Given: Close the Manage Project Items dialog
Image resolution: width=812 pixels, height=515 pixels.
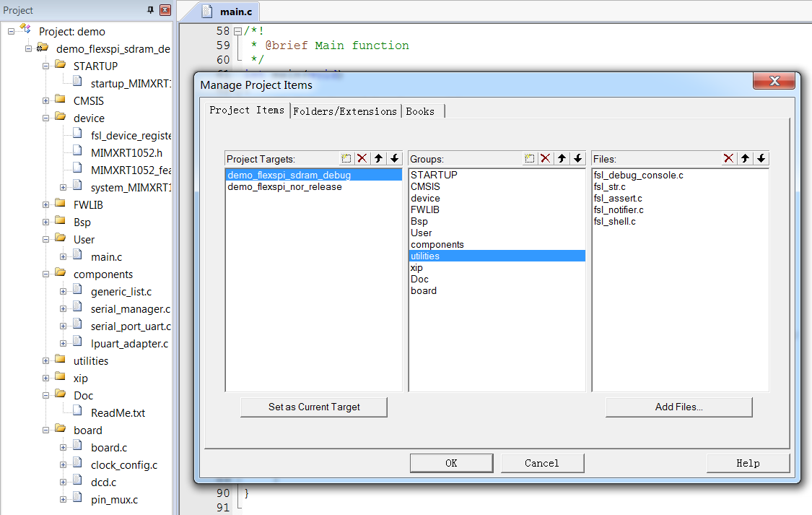Looking at the screenshot, I should (774, 81).
